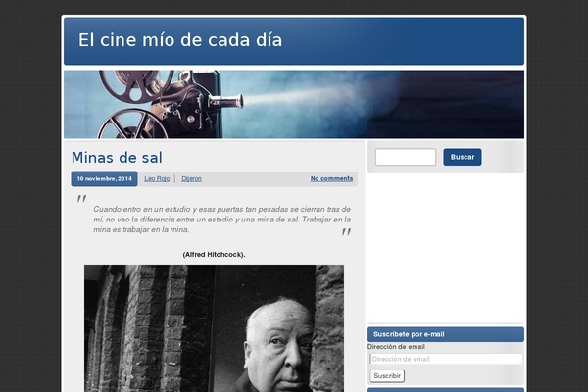Open the site title 'El cine mío de cada día'
The height and width of the screenshot is (392, 588).
(180, 40)
